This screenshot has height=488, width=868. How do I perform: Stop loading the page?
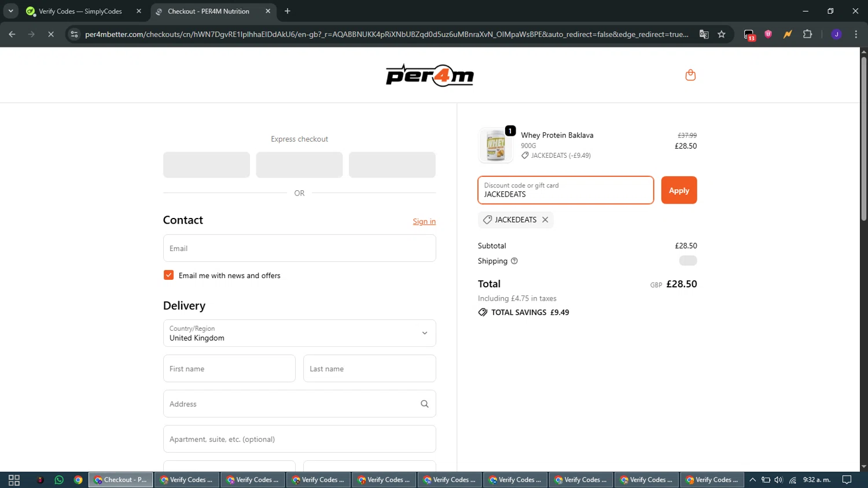point(51,35)
